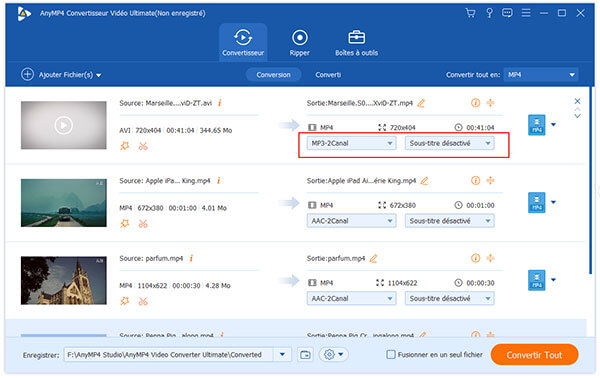
Task: Select the Conversion sub-tab
Action: 273,75
